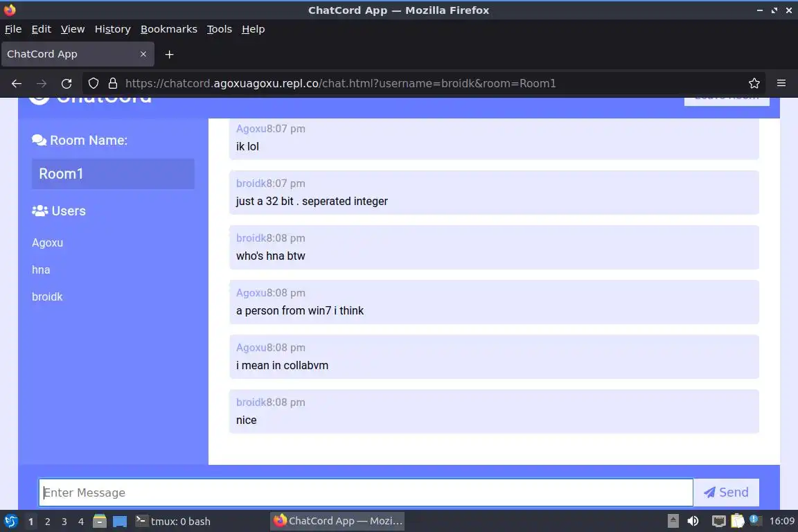Screen dimensions: 798x532
Task: Open the volume speaker tray icon
Action: click(x=693, y=521)
